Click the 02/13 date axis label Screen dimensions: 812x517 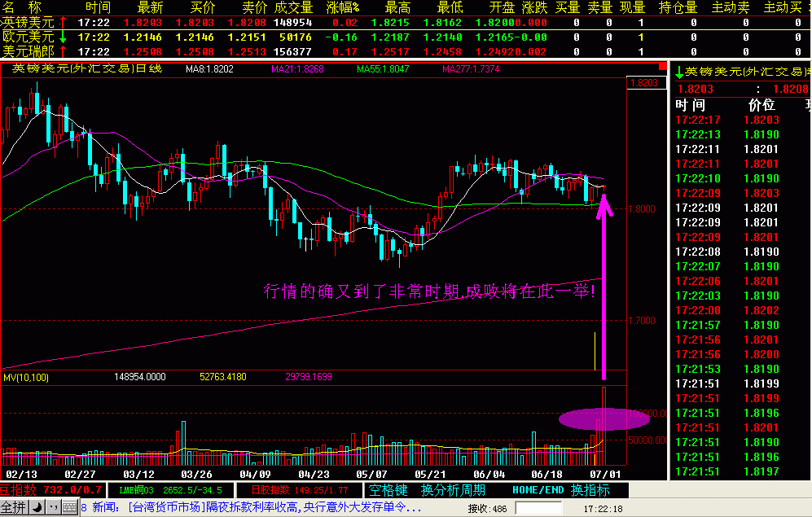click(x=21, y=475)
